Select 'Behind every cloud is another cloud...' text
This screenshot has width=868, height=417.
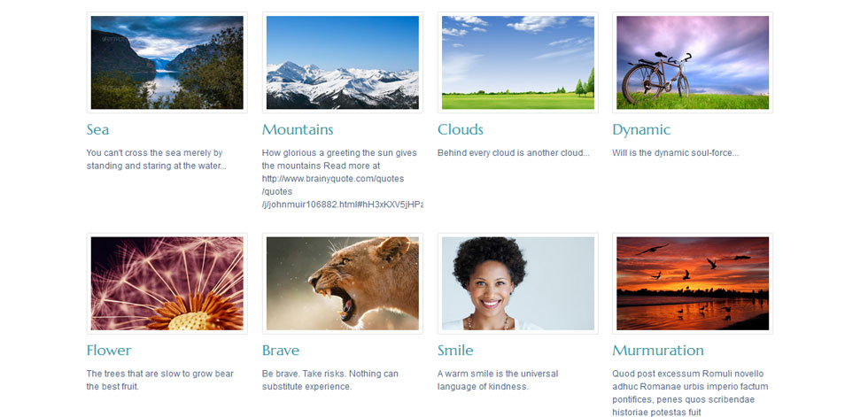point(513,152)
